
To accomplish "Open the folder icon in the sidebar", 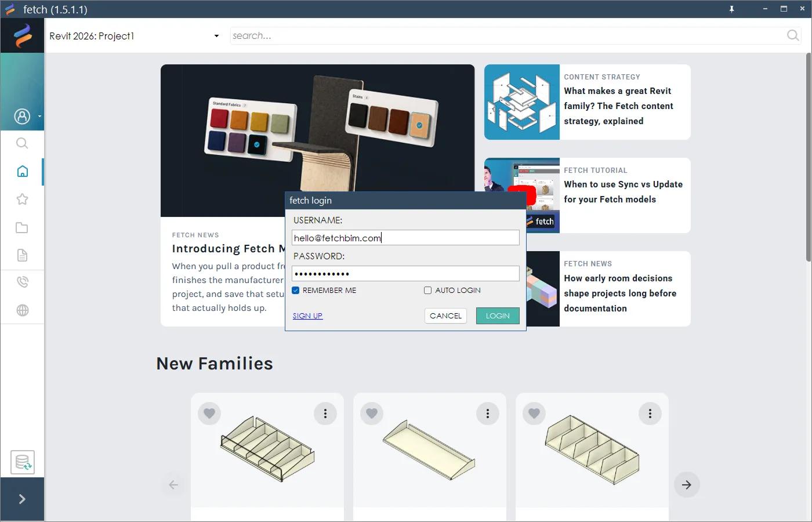I will [22, 227].
